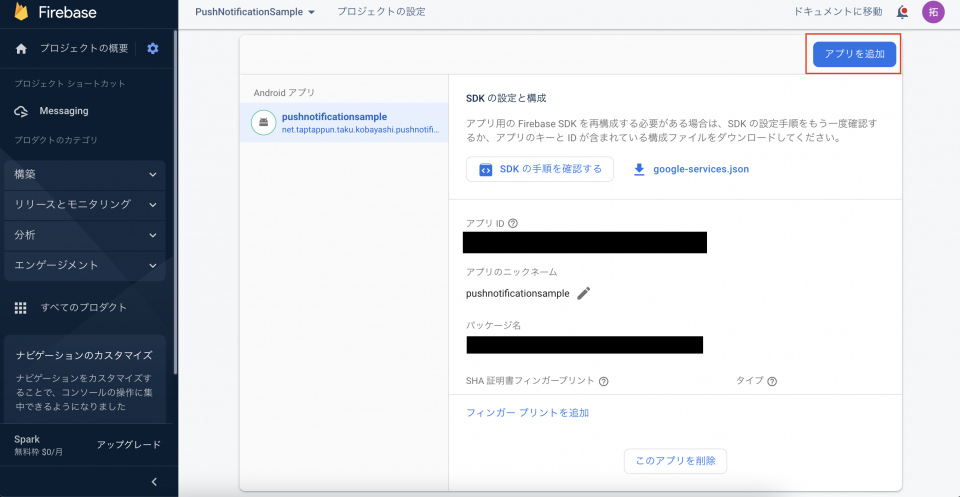The height and width of the screenshot is (497, 960).
Task: Open project overview home icon
Action: [21, 49]
